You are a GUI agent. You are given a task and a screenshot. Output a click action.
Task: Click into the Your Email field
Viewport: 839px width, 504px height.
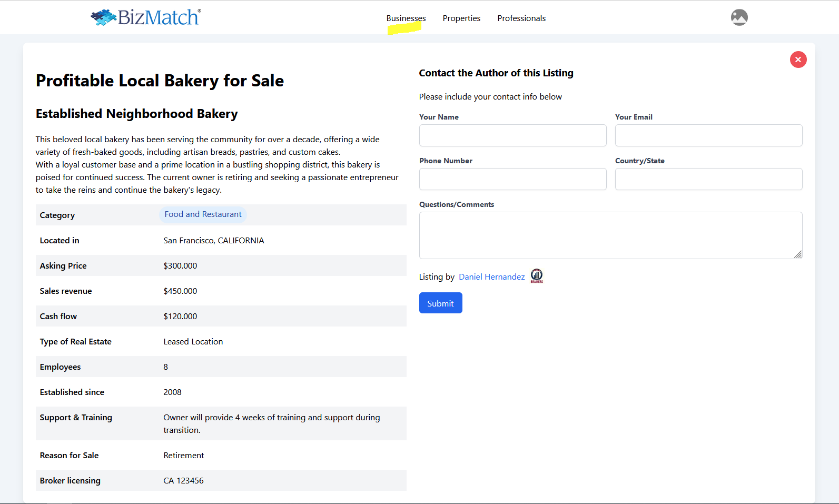click(x=708, y=135)
